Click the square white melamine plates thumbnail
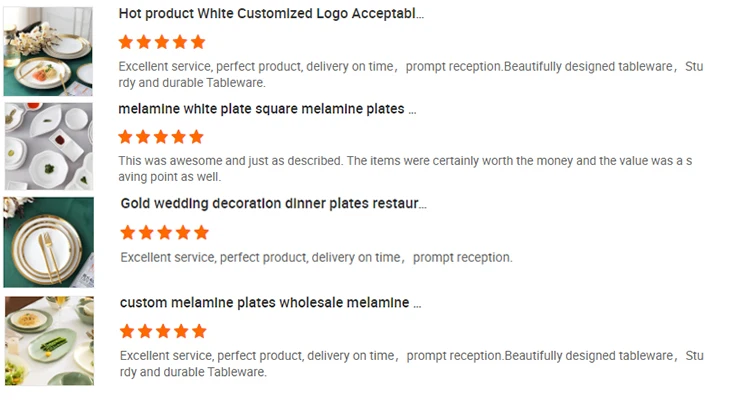This screenshot has height=400, width=750. [48, 145]
